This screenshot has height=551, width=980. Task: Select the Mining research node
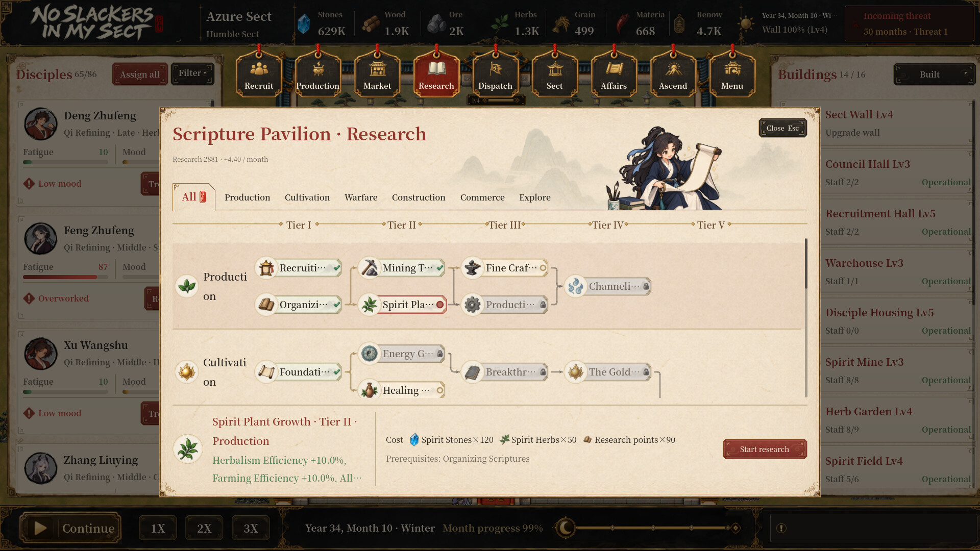402,268
